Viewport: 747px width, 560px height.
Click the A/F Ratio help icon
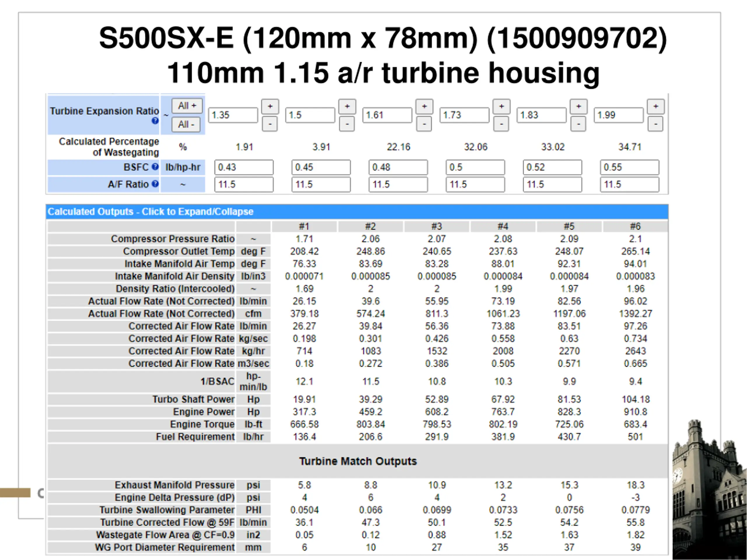click(155, 184)
